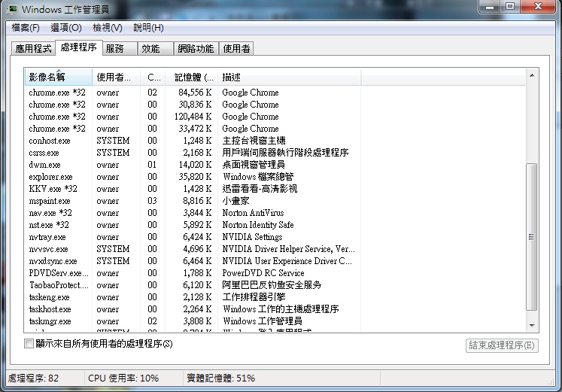Image resolution: width=562 pixels, height=392 pixels.
Task: Open the 選項(O) menu
Action: tap(66, 28)
